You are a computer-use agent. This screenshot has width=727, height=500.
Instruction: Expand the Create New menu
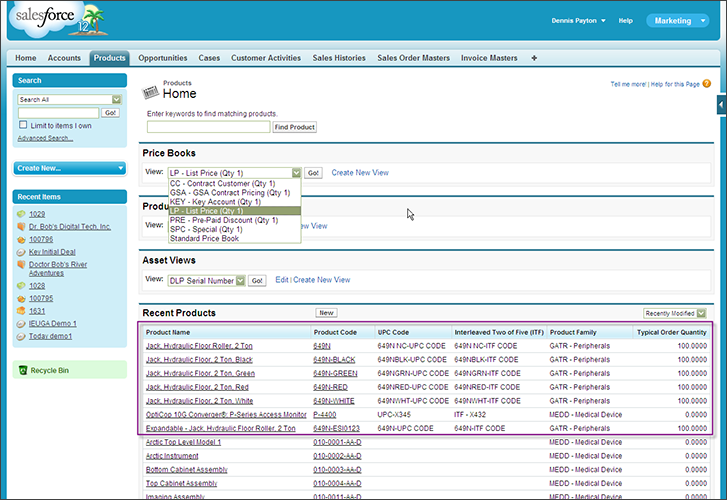pos(70,168)
